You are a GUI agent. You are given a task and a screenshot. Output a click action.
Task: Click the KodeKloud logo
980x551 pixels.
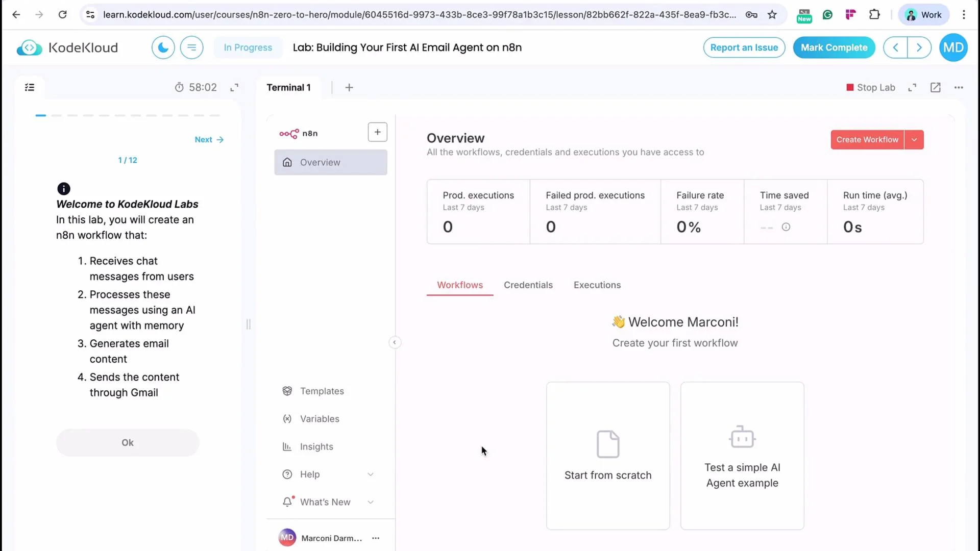point(67,47)
